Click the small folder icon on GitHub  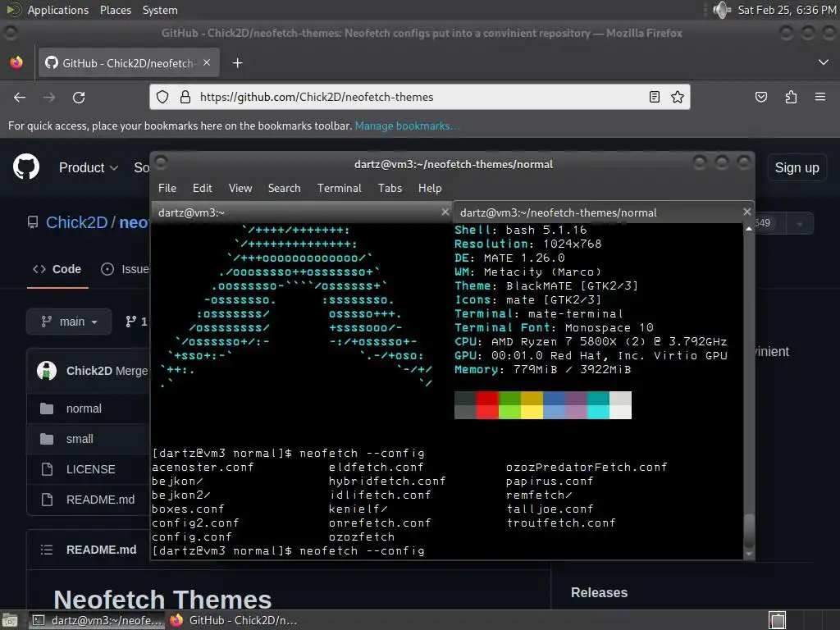47,440
